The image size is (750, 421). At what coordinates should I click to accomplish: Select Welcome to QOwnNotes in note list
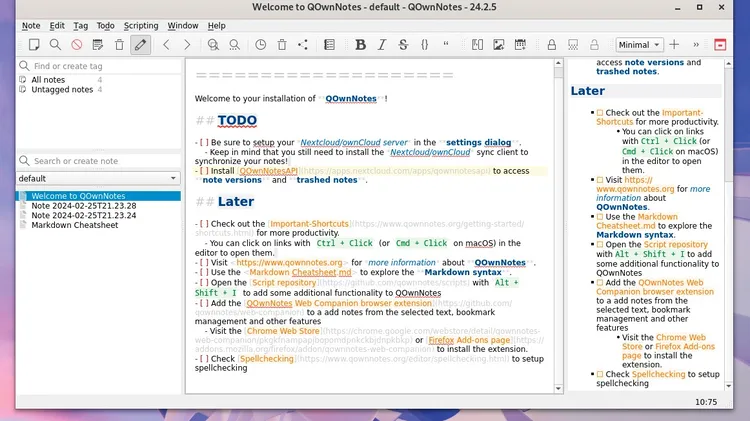pos(99,196)
